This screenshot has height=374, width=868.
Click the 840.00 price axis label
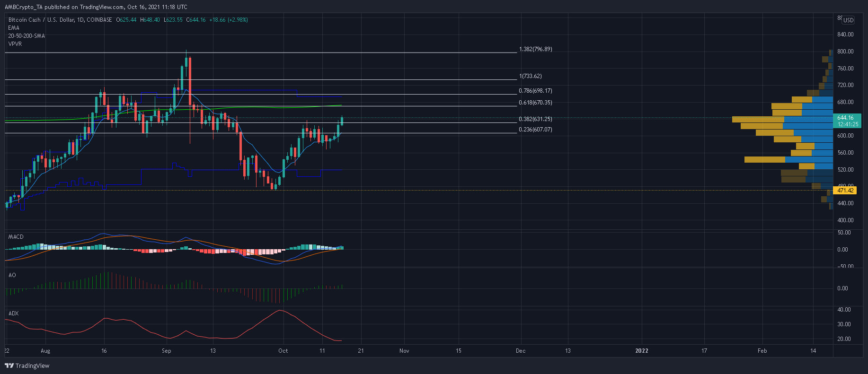tap(845, 35)
